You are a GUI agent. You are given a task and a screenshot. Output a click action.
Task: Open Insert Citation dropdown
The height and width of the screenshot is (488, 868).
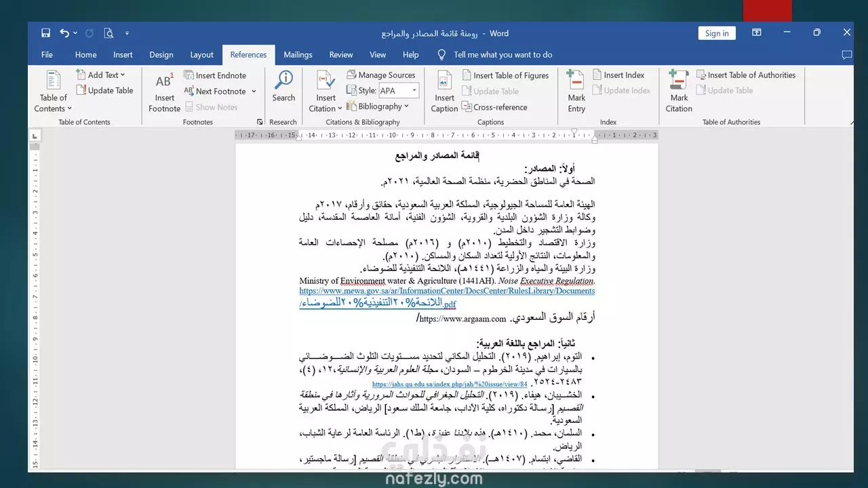tap(325, 91)
